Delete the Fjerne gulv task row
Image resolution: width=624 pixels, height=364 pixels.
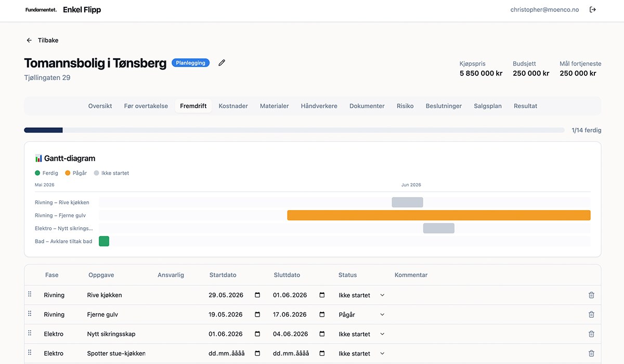tap(591, 315)
